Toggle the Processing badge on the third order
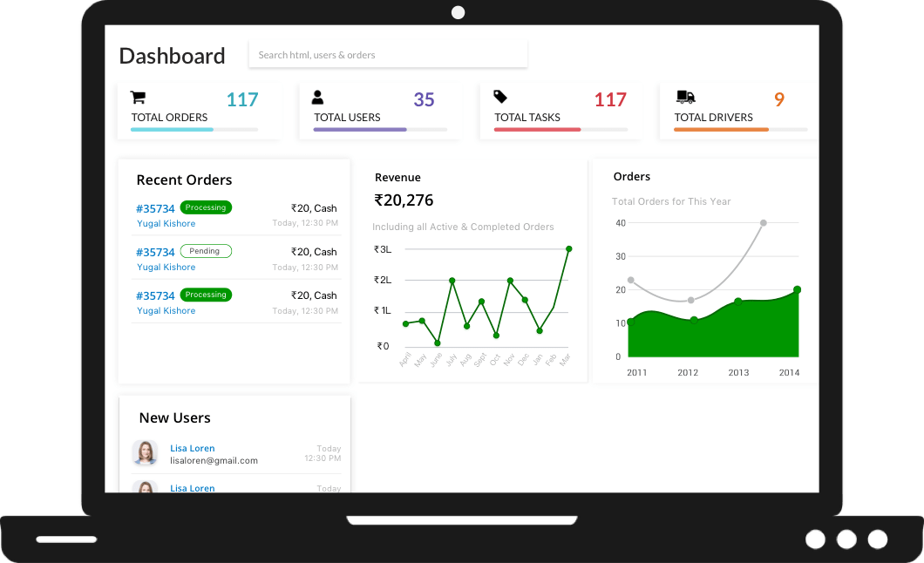The image size is (924, 563). click(206, 295)
